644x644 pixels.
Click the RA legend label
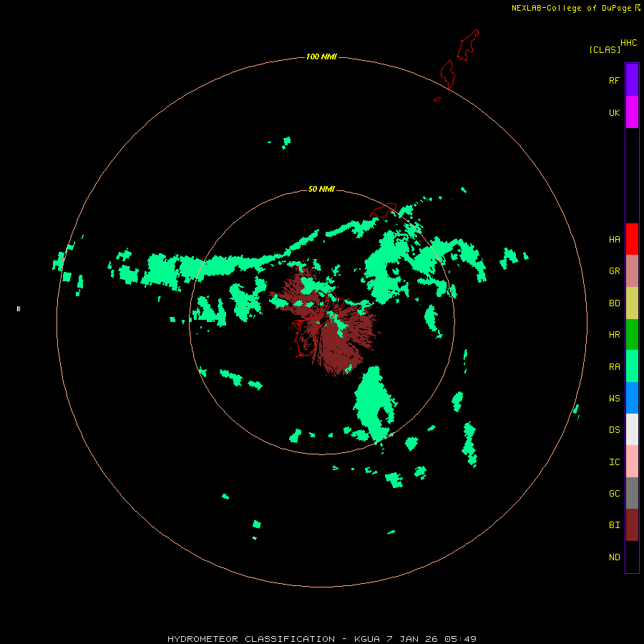614,367
